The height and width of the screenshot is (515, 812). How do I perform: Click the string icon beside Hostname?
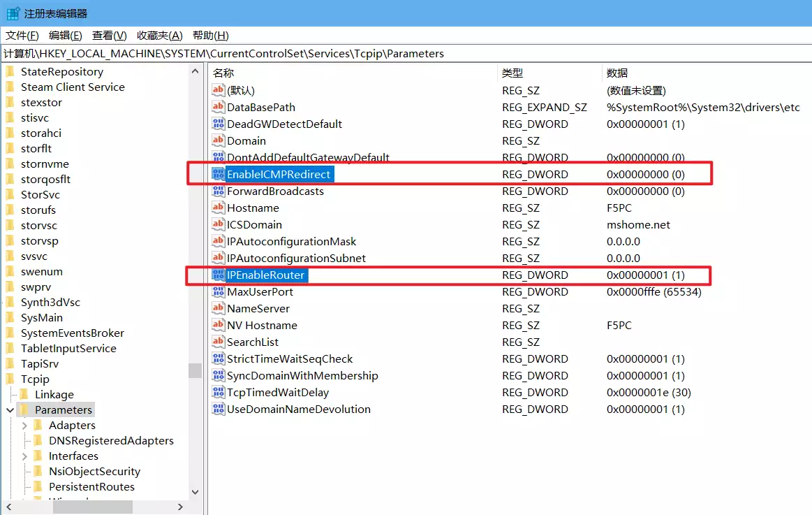tap(218, 208)
